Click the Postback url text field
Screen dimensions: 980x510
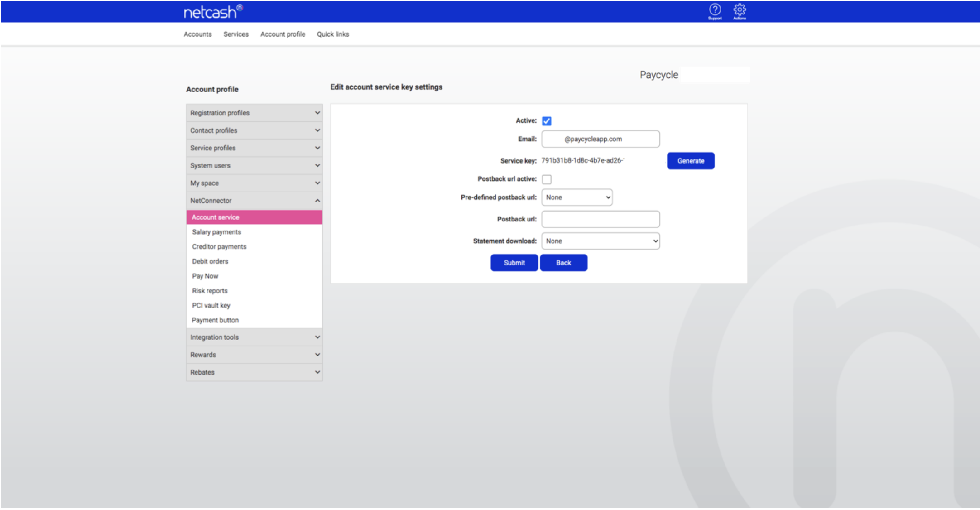tap(600, 219)
